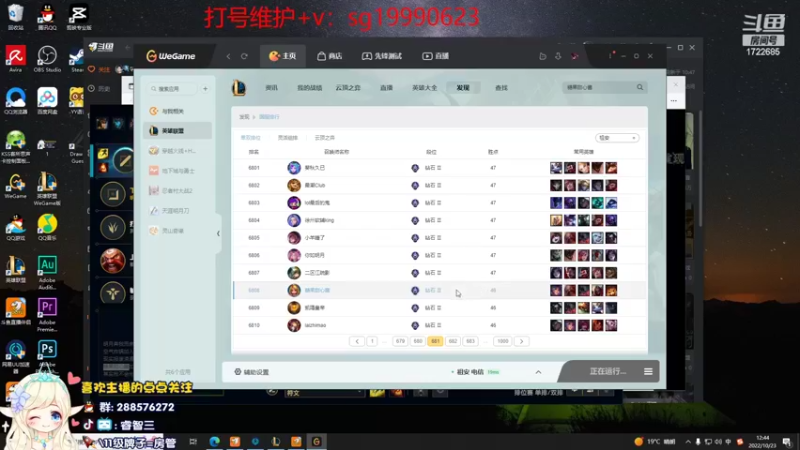Open Adobe Premiere desktop icon

click(47, 314)
